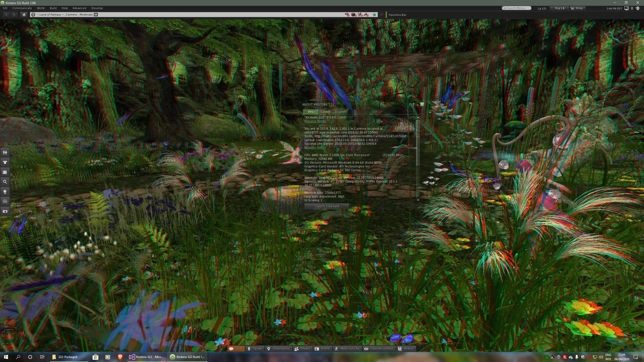Select the Credits tab in About dialog
The image size is (644, 362).
[326, 111]
